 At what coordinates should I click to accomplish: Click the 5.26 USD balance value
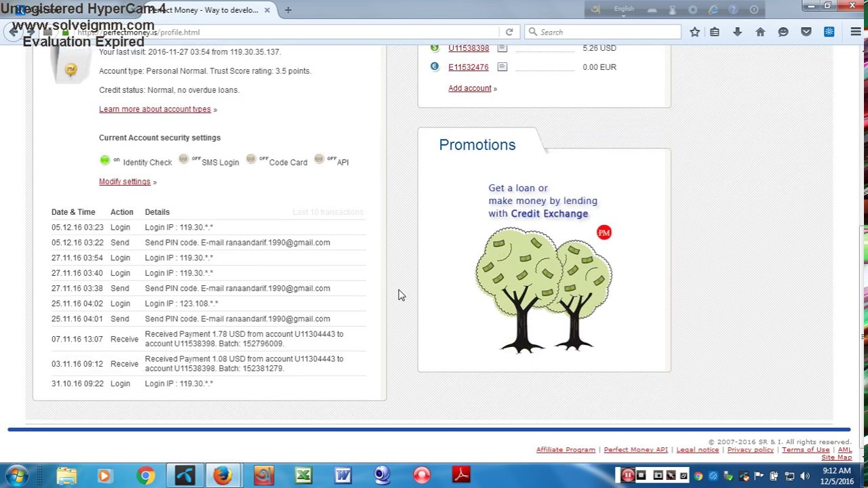[x=599, y=48]
